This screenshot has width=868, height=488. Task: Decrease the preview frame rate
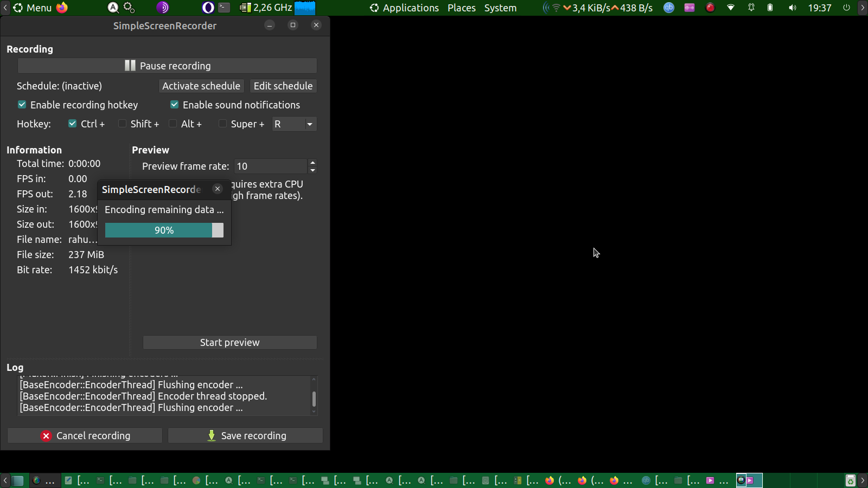point(312,170)
